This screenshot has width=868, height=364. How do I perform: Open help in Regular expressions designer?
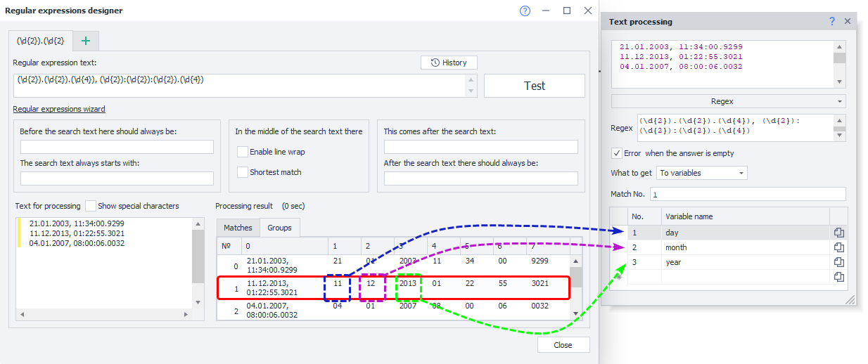525,11
